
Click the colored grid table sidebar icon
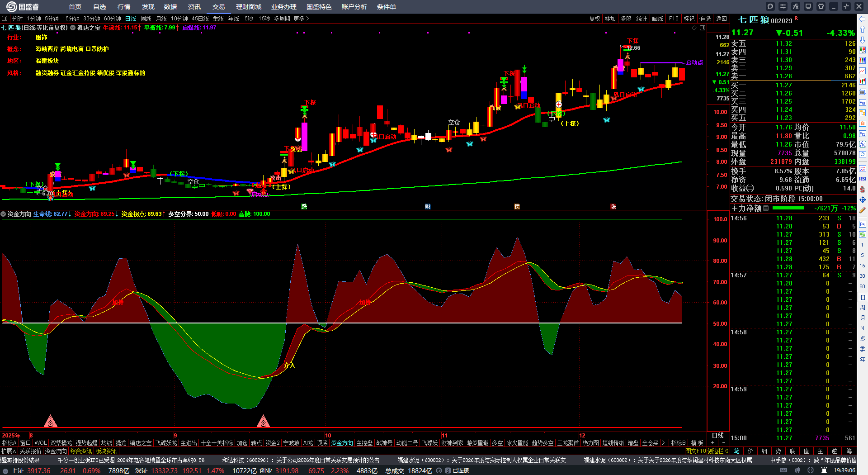863,61
